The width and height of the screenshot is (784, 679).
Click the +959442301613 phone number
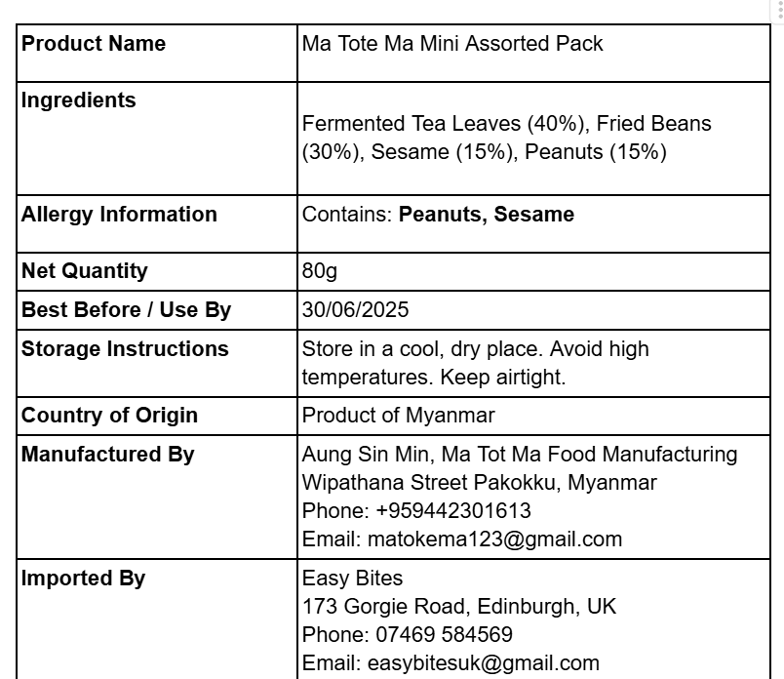coord(453,511)
